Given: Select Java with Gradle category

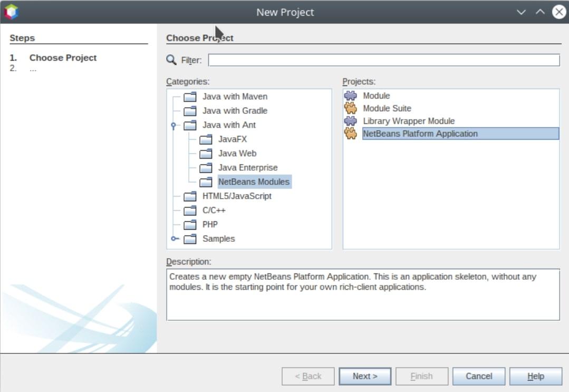Looking at the screenshot, I should [235, 111].
